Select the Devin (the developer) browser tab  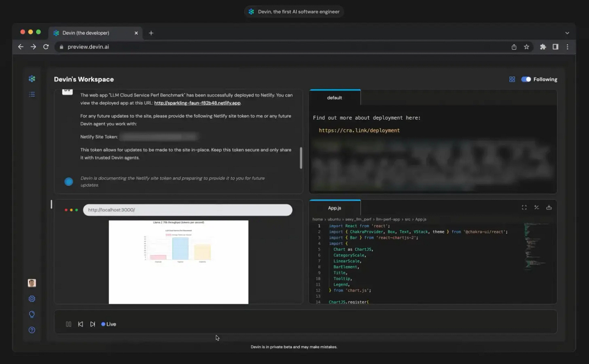pos(95,33)
